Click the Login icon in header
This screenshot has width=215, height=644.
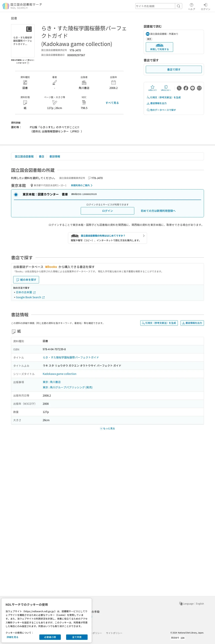205,7
